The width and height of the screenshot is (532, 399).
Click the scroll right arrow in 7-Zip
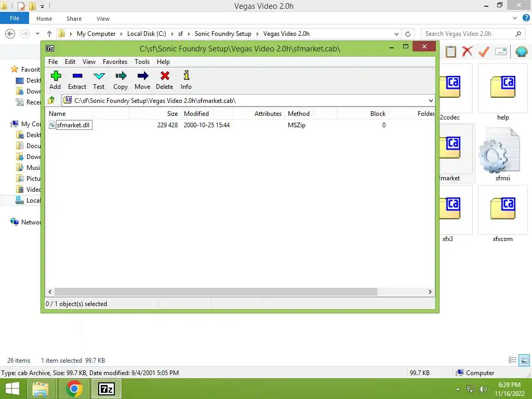pyautogui.click(x=430, y=292)
